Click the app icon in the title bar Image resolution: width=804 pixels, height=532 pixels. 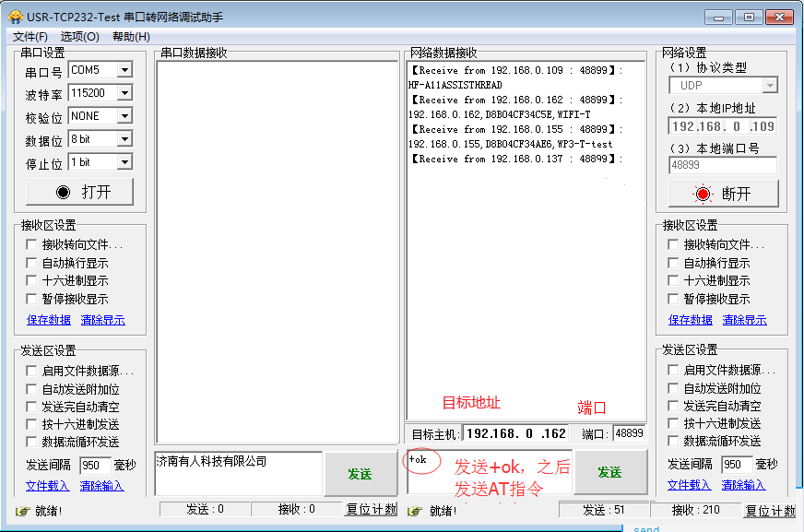(15, 17)
